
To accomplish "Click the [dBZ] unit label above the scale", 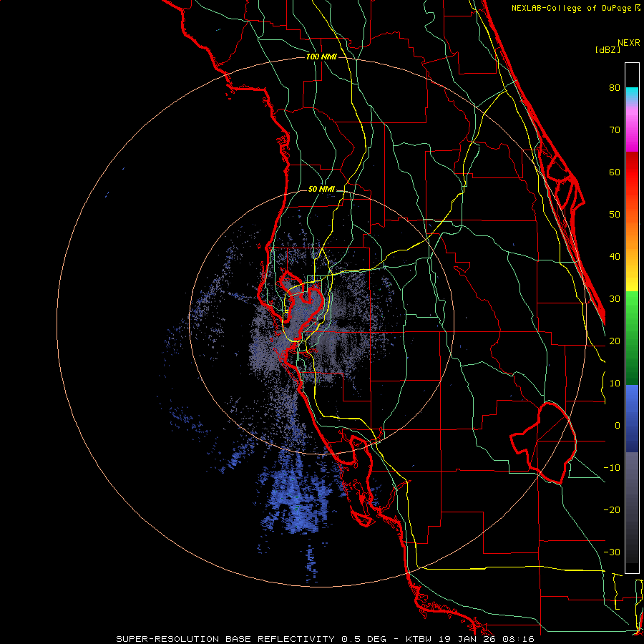I will pos(608,50).
